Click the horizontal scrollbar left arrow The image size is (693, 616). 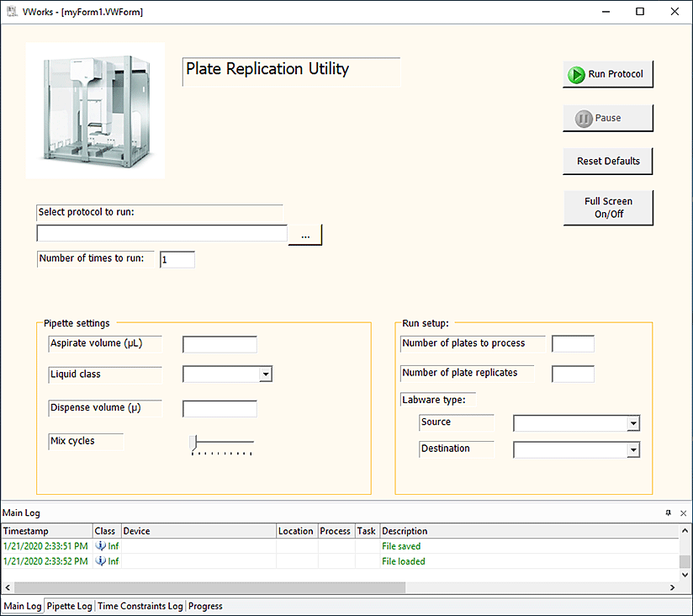coord(8,587)
